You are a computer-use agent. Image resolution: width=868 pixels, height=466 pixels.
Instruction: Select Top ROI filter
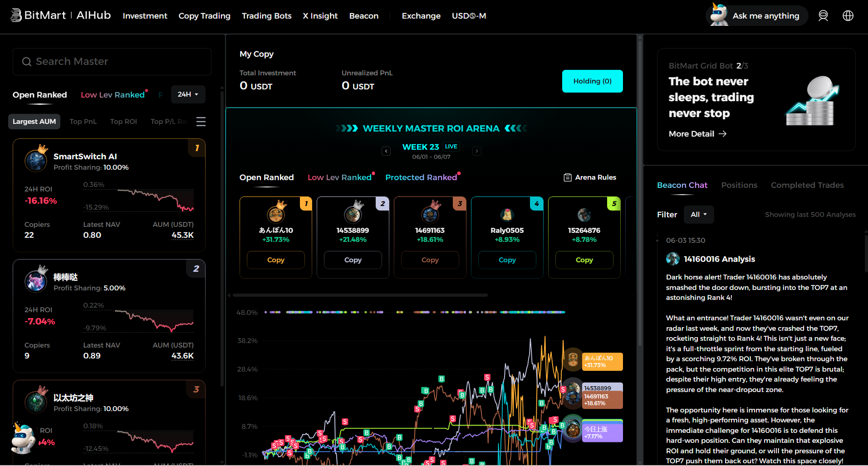(123, 122)
